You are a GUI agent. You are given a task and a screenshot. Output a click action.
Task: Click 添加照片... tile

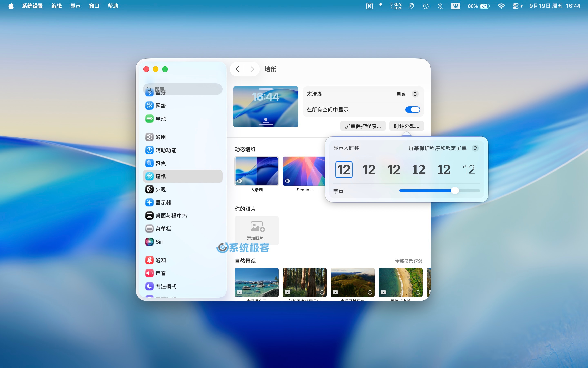(x=257, y=230)
